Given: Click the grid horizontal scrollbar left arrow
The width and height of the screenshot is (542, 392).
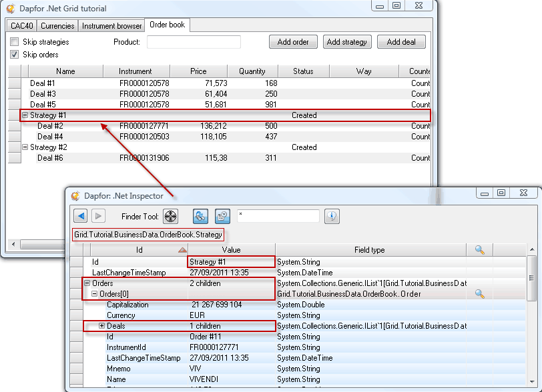Looking at the screenshot, I should (13, 244).
